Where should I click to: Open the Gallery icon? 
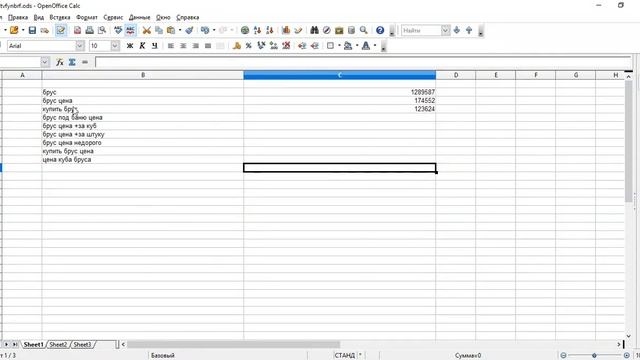339,30
